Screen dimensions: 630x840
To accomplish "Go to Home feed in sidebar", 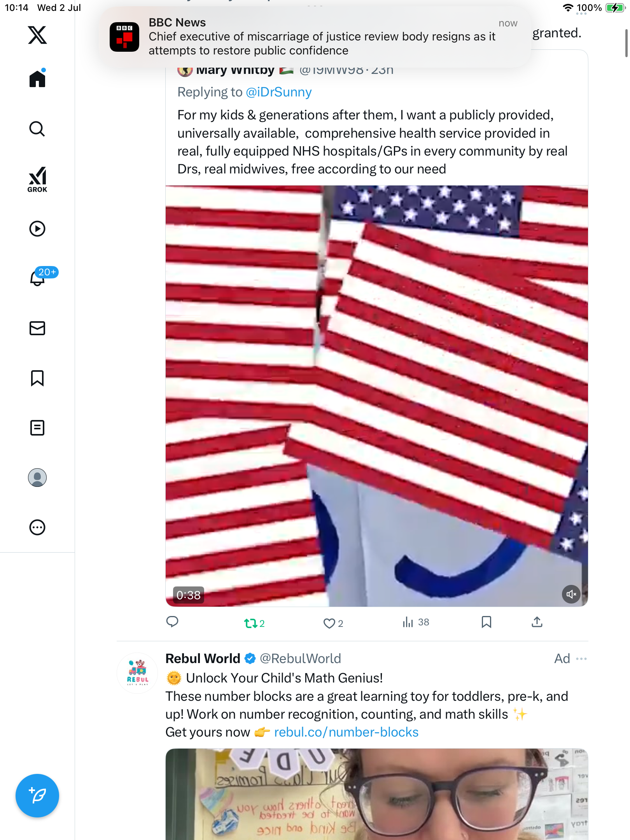I will [x=37, y=78].
